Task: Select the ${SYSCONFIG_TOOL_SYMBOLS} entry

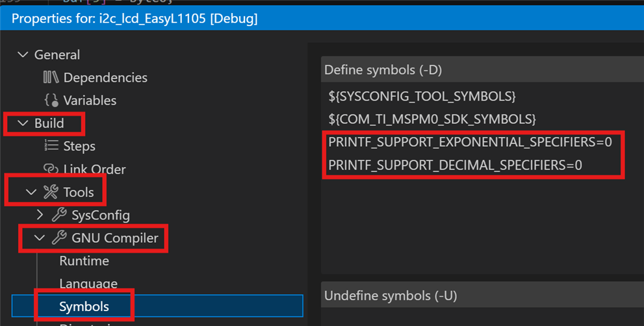Action: (x=422, y=97)
